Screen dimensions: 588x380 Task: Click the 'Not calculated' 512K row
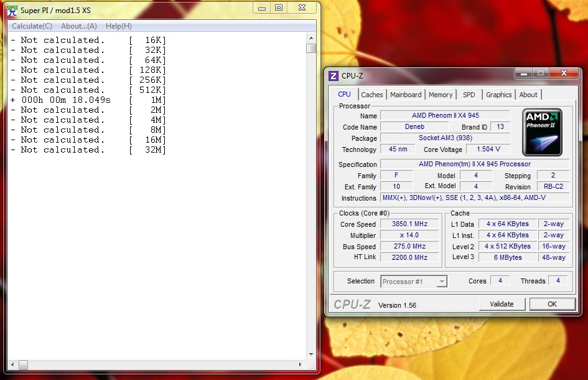coord(88,90)
